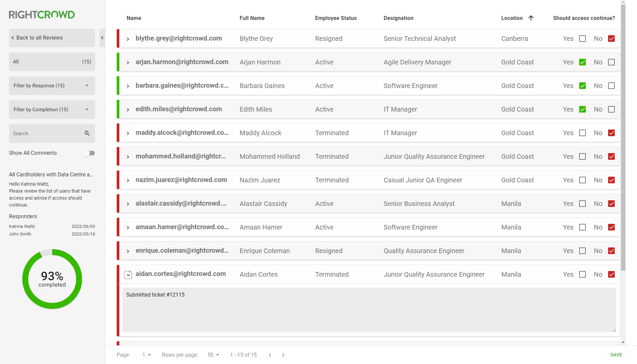Check the No box for Arjan Harmon
The height and width of the screenshot is (364, 637).
click(611, 62)
